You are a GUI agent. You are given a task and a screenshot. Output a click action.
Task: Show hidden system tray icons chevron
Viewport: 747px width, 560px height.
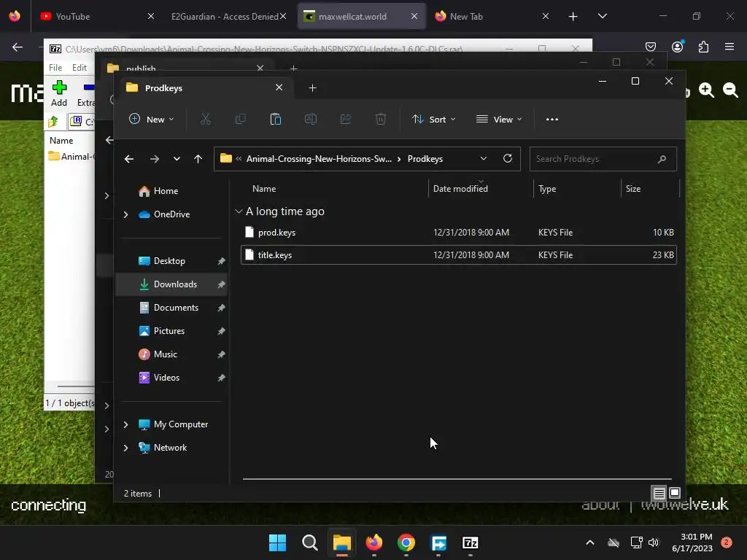click(x=589, y=542)
